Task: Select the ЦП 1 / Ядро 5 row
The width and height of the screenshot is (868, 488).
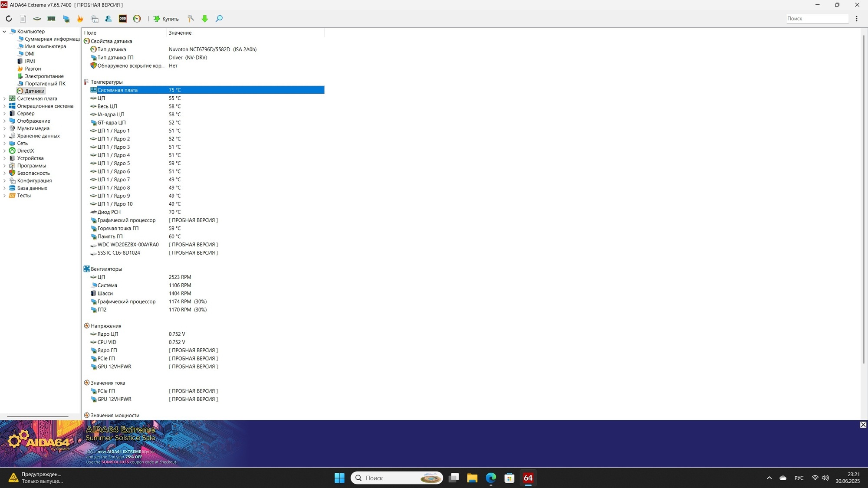Action: (203, 164)
